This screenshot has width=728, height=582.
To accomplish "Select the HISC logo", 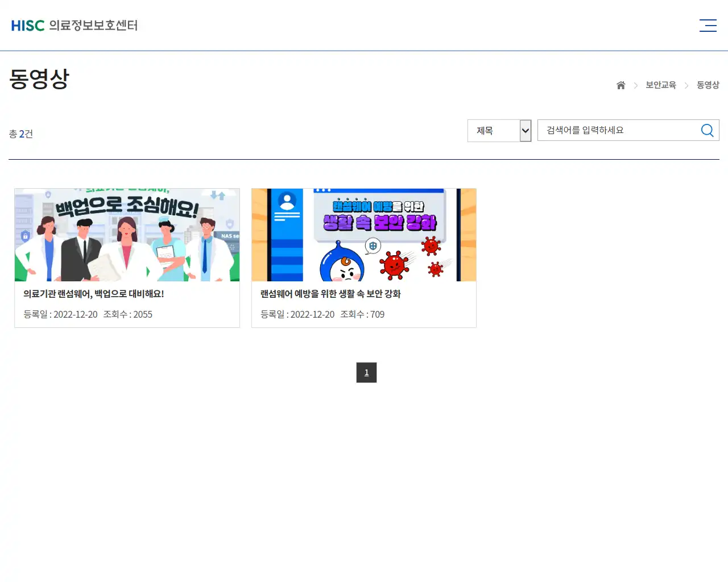I will 27,25.
